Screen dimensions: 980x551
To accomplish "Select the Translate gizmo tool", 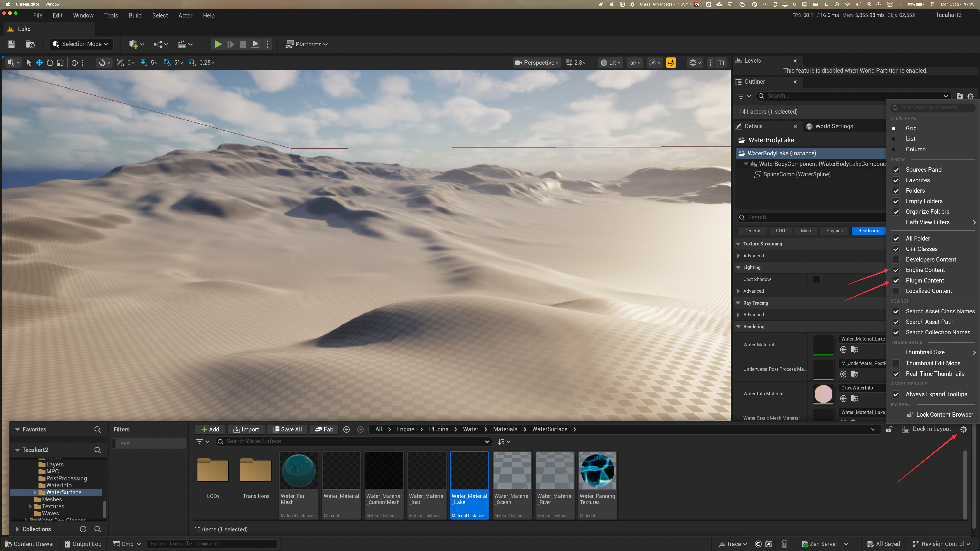I will (x=39, y=63).
